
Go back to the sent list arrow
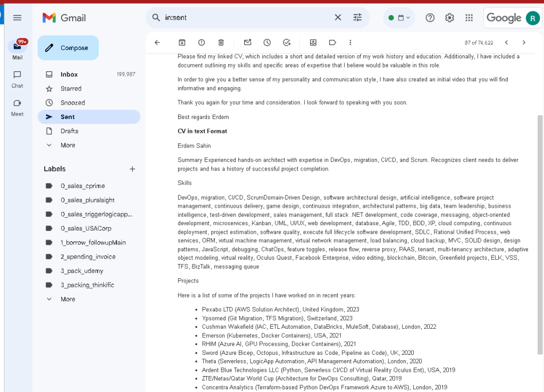(x=157, y=42)
